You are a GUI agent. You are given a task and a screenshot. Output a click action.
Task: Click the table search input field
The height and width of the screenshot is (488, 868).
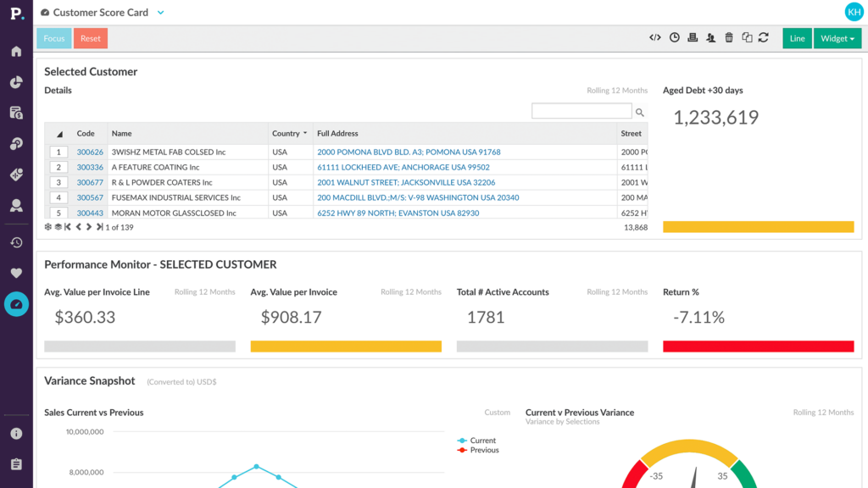581,111
